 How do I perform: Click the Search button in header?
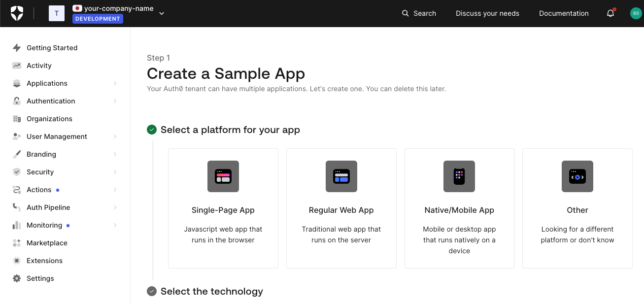point(419,13)
